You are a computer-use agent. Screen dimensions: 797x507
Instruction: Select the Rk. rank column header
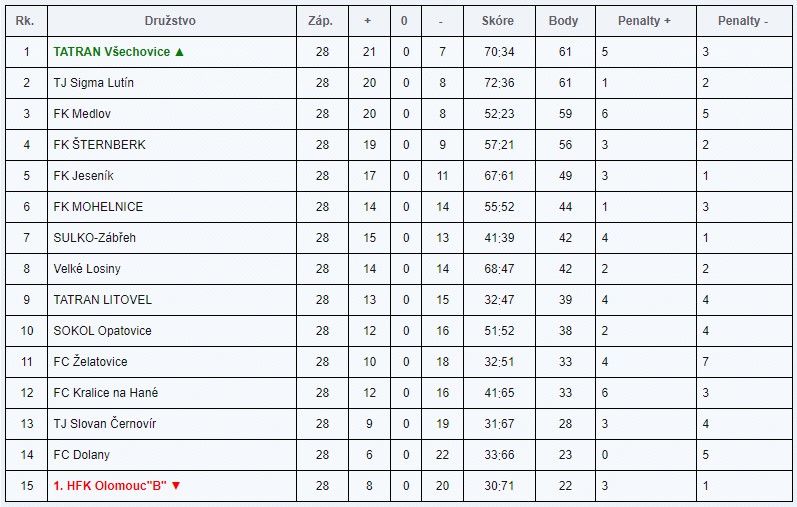coord(26,21)
